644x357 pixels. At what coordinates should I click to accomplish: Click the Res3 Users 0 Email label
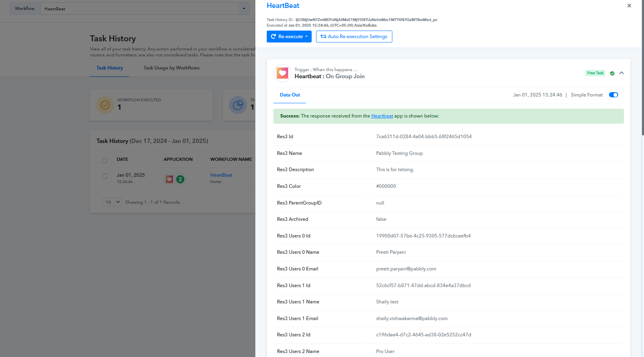298,269
